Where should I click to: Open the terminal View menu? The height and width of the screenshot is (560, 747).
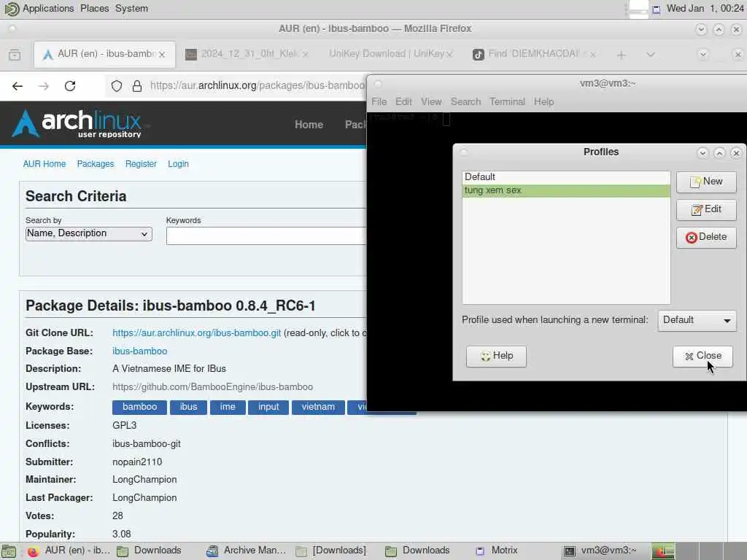point(431,102)
